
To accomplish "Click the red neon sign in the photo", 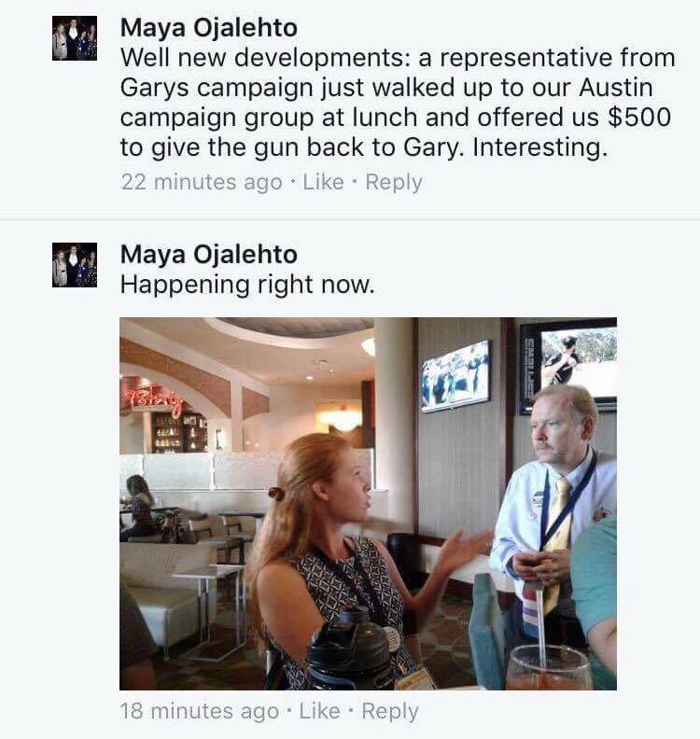I will point(152,402).
